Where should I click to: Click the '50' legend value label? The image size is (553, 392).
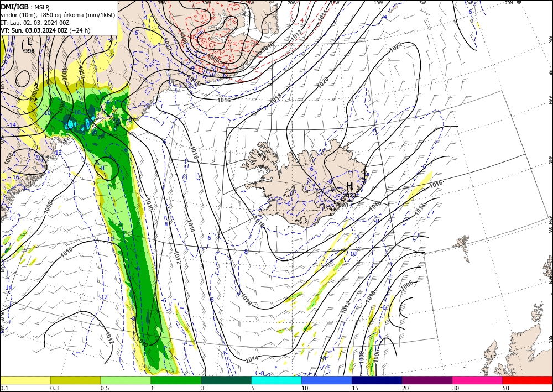[506, 388]
